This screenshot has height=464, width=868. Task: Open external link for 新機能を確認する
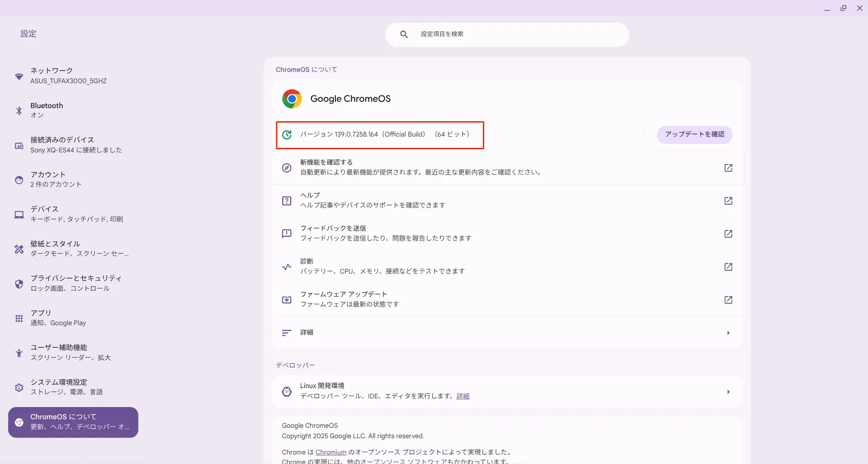[x=728, y=168]
